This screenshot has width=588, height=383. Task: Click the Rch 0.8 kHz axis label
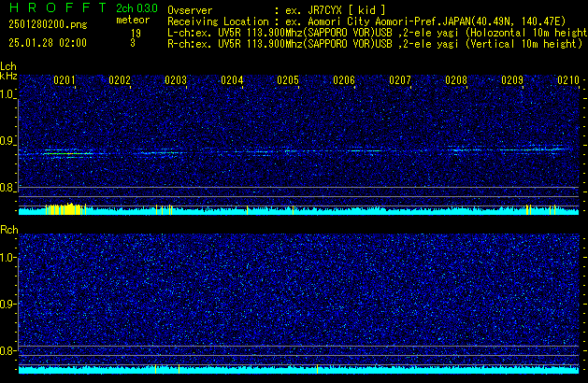[x=7, y=350]
